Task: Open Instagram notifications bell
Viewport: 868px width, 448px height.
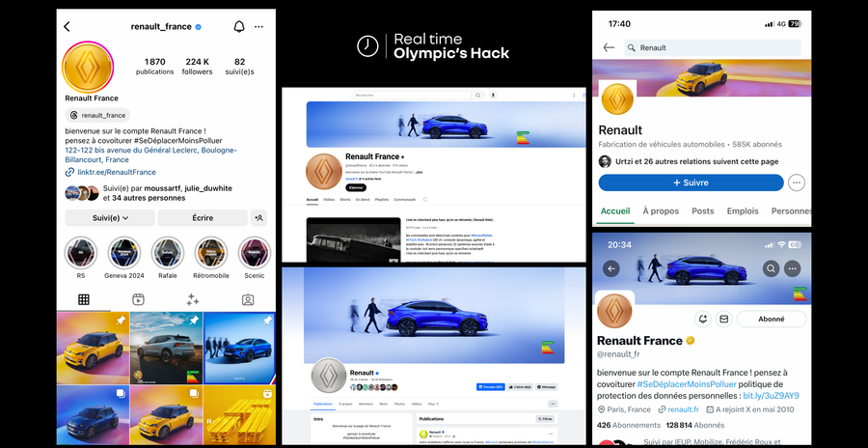Action: tap(238, 26)
